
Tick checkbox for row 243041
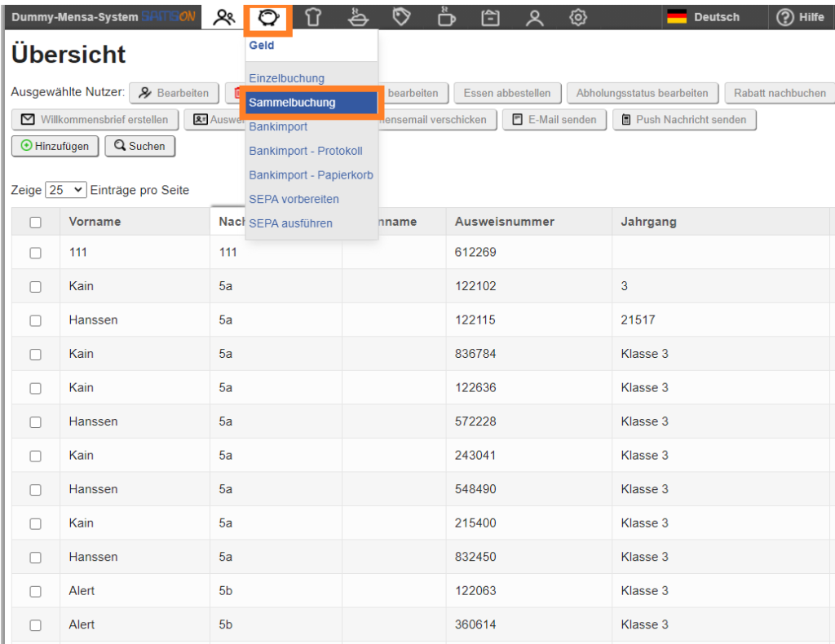35,457
